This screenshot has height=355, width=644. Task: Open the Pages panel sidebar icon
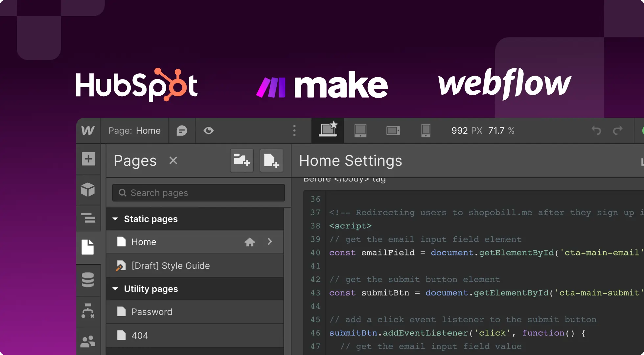88,247
